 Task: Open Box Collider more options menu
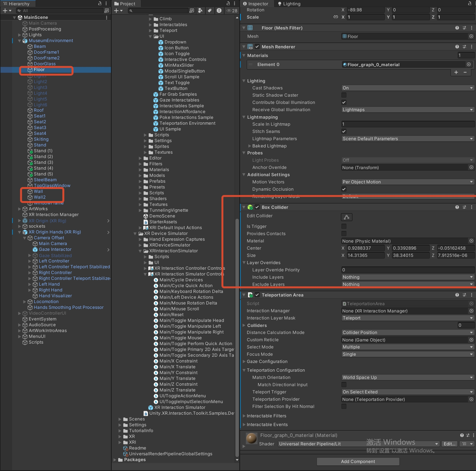[x=472, y=207]
